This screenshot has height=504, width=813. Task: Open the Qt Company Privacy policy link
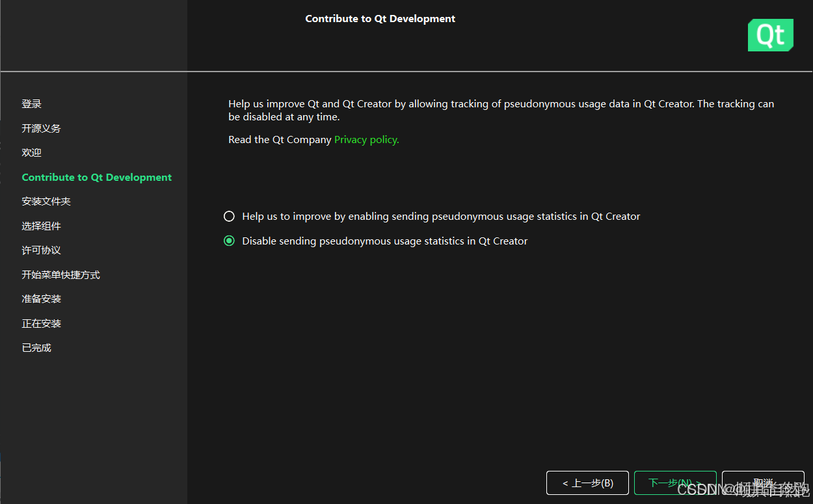[x=366, y=139]
